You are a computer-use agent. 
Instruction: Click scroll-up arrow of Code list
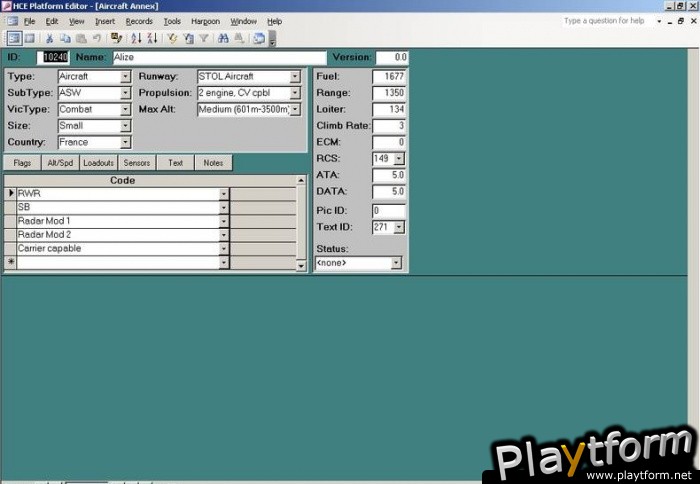tap(301, 180)
